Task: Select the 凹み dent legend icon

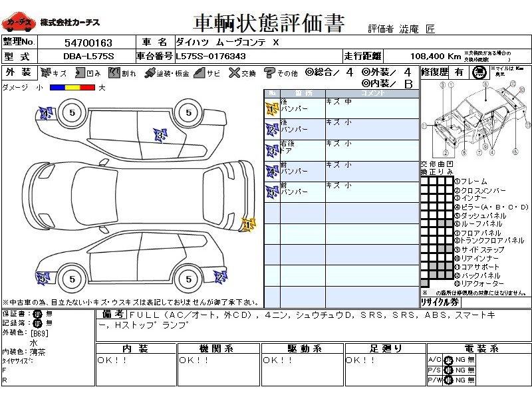Action: click(80, 72)
